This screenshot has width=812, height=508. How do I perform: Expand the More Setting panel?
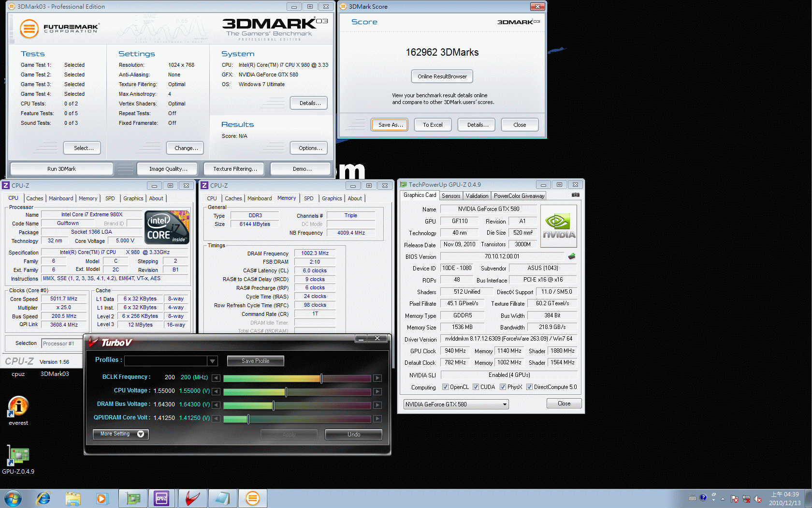(120, 434)
